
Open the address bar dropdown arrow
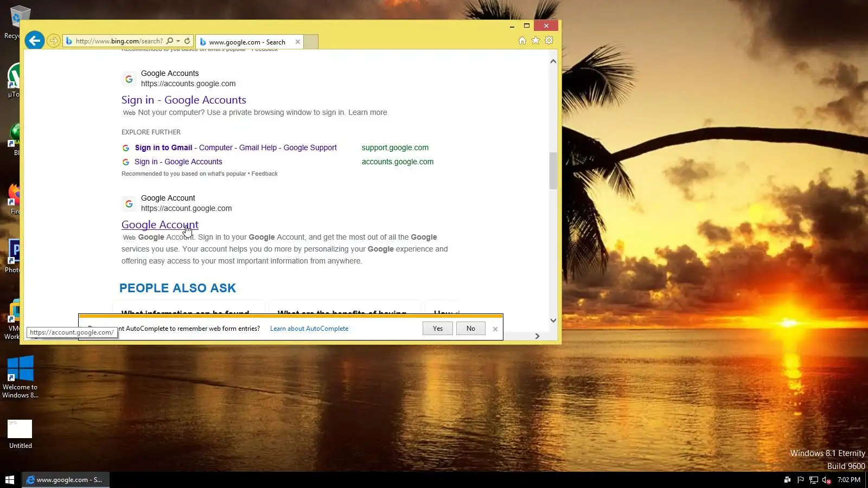tap(178, 41)
